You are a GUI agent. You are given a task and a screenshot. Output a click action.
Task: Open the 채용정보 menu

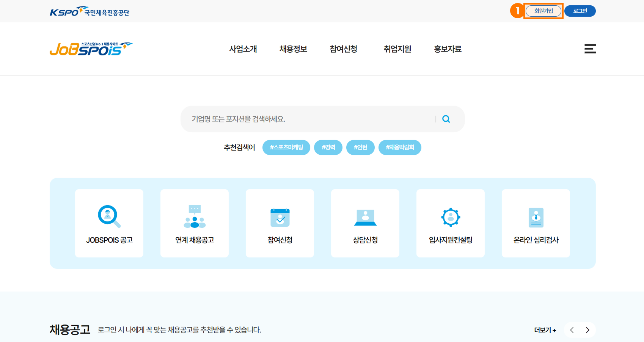(x=293, y=49)
